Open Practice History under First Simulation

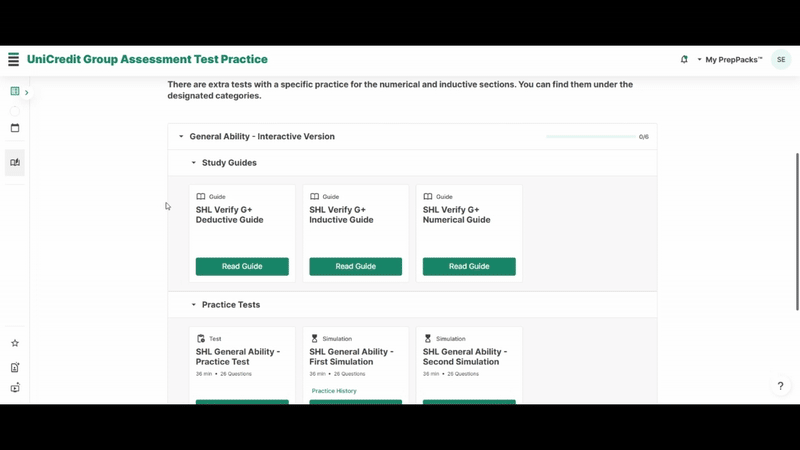(334, 391)
